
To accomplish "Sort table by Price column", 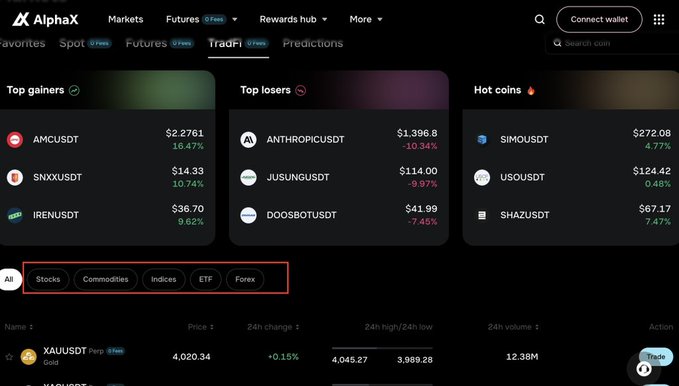I will coord(200,327).
